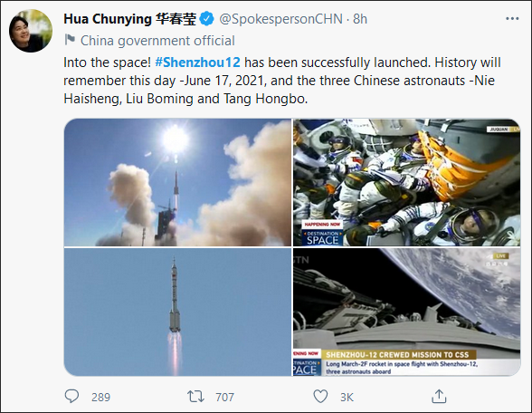Image resolution: width=532 pixels, height=413 pixels.
Task: Click the government official flag icon
Action: (x=70, y=40)
